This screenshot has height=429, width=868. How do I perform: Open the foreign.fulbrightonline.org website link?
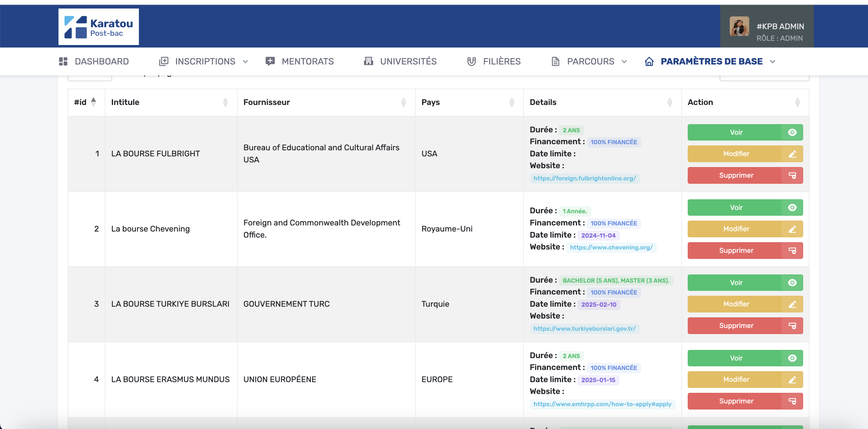pyautogui.click(x=585, y=179)
